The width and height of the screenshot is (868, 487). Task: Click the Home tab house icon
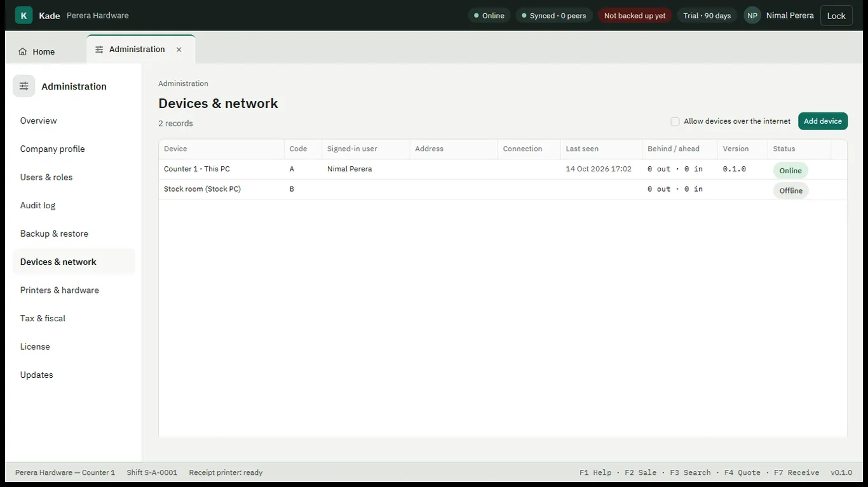(23, 51)
